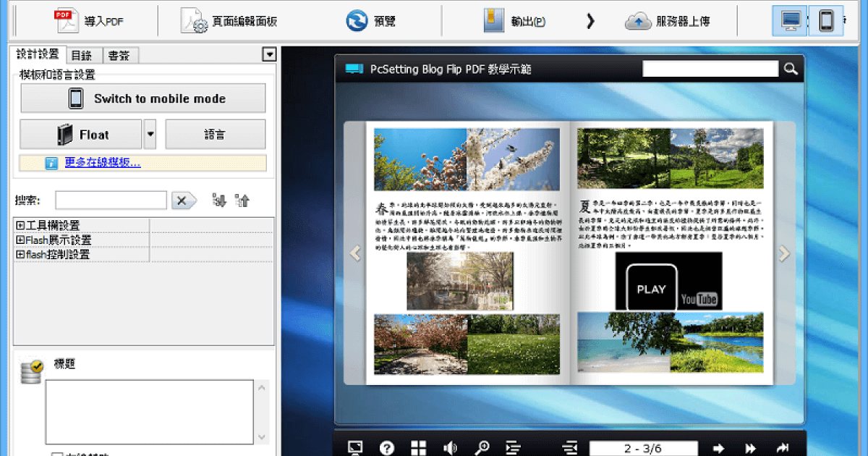868x456 pixels.
Task: Click the help question mark icon
Action: point(387,448)
